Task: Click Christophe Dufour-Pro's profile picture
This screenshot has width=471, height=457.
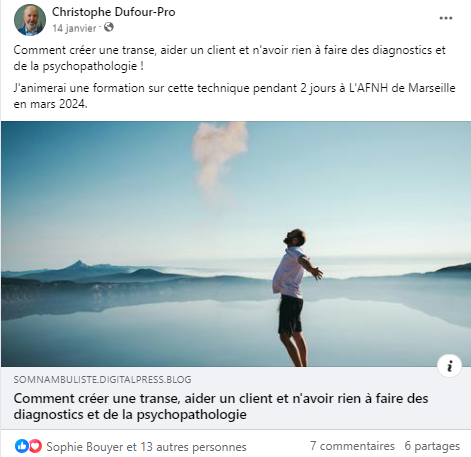Action: pyautogui.click(x=30, y=20)
